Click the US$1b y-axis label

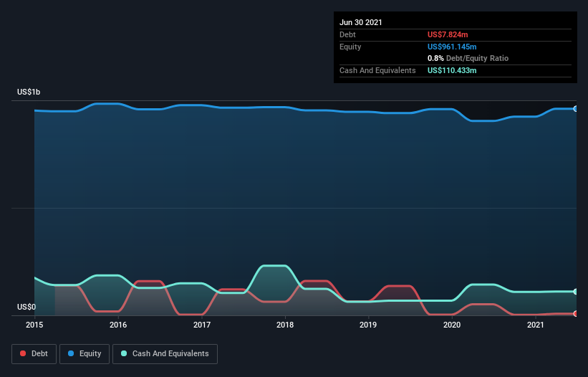pyautogui.click(x=29, y=92)
